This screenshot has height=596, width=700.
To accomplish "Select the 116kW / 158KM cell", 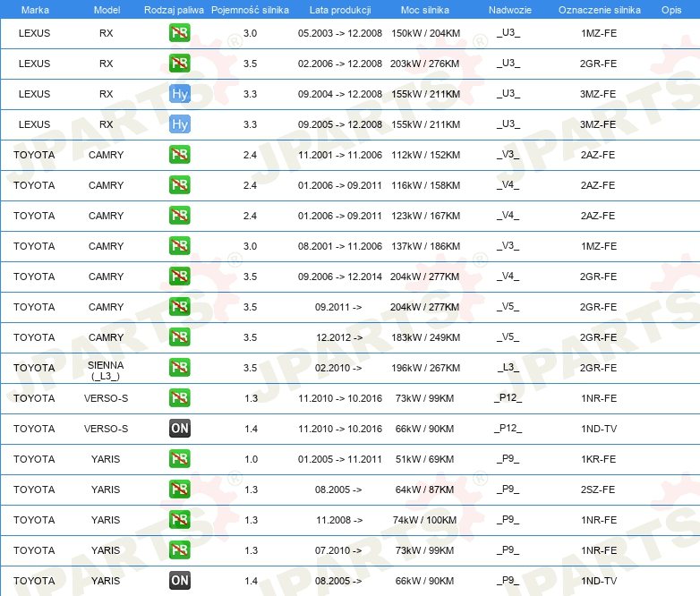I will coord(425,185).
